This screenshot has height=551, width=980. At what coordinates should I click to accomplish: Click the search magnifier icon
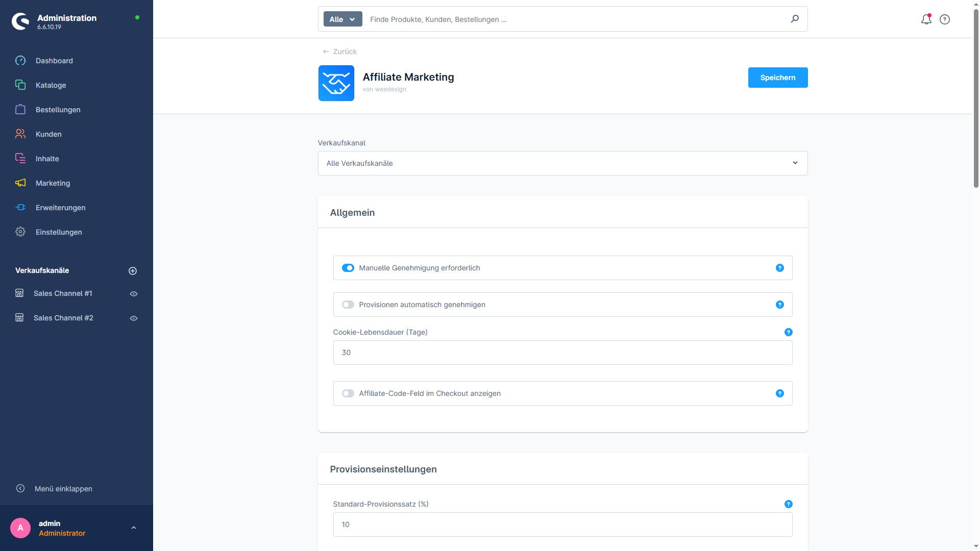click(x=795, y=19)
